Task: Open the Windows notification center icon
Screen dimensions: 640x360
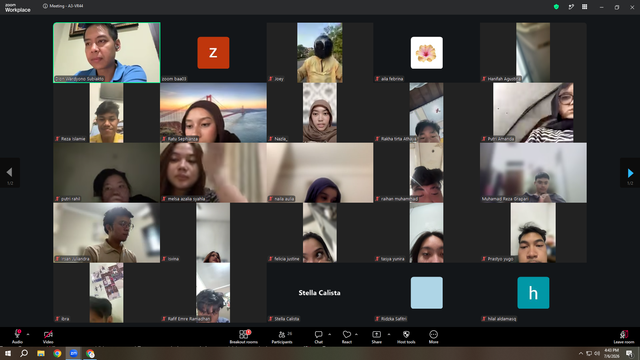Action: click(x=629, y=353)
